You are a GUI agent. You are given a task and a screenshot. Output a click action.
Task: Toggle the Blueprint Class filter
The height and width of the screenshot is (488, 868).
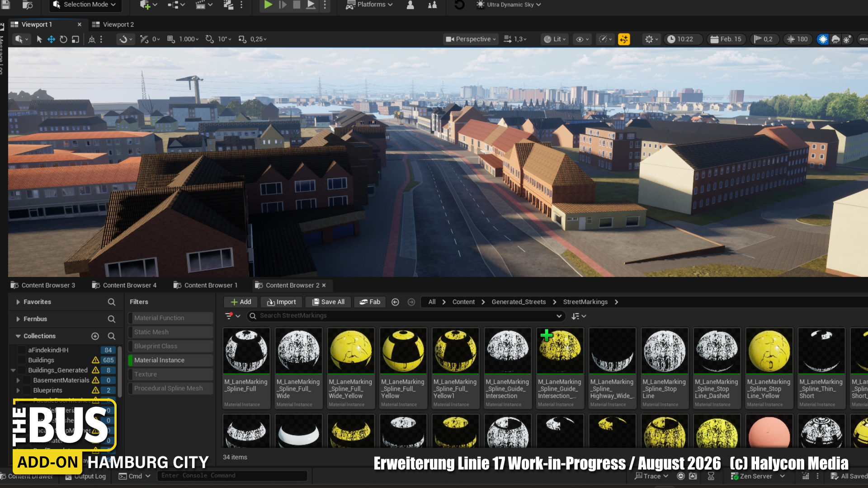click(x=170, y=346)
